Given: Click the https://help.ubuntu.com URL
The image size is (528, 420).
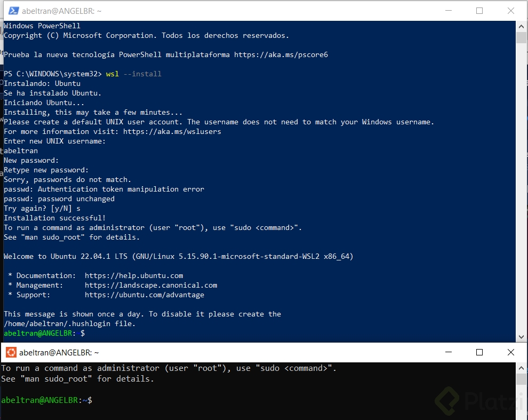Looking at the screenshot, I should click(134, 275).
